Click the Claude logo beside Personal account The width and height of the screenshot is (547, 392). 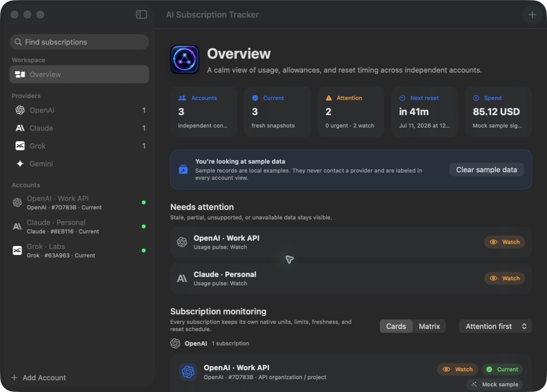17,227
